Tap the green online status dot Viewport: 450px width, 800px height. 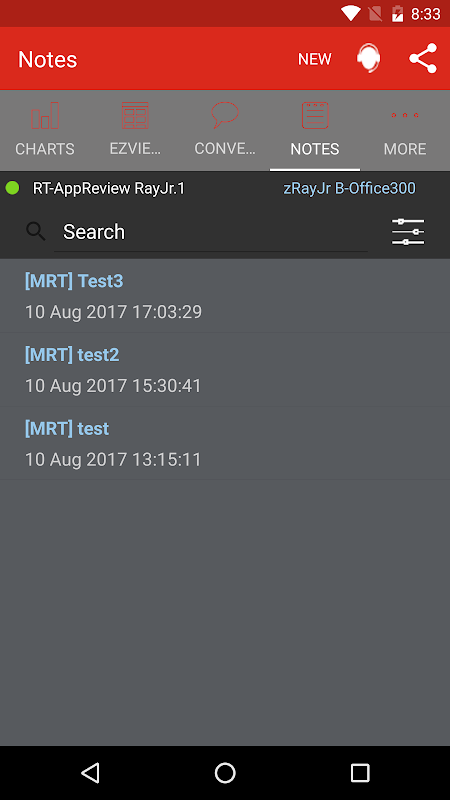[x=12, y=188]
